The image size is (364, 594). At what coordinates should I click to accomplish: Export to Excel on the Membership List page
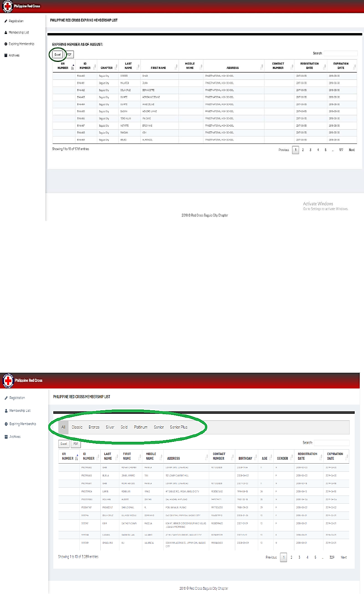pyautogui.click(x=64, y=444)
